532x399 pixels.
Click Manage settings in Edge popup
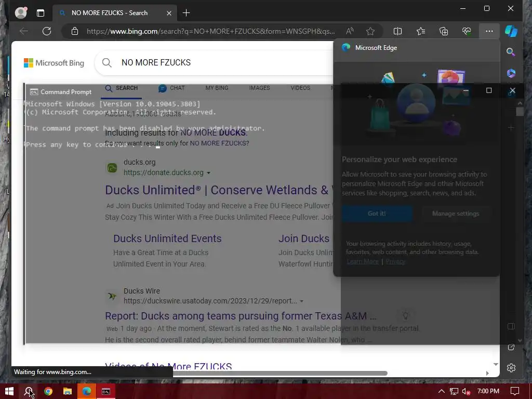coord(456,214)
